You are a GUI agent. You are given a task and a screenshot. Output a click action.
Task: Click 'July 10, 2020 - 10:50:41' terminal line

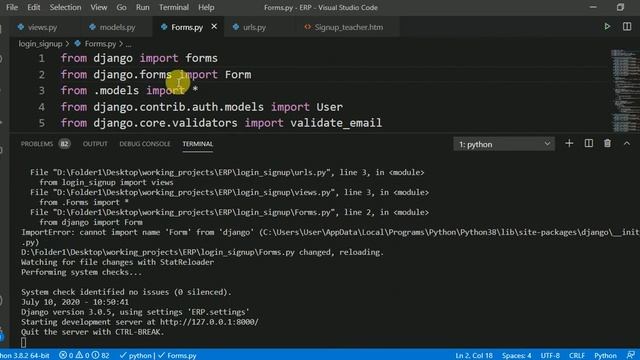pos(75,302)
